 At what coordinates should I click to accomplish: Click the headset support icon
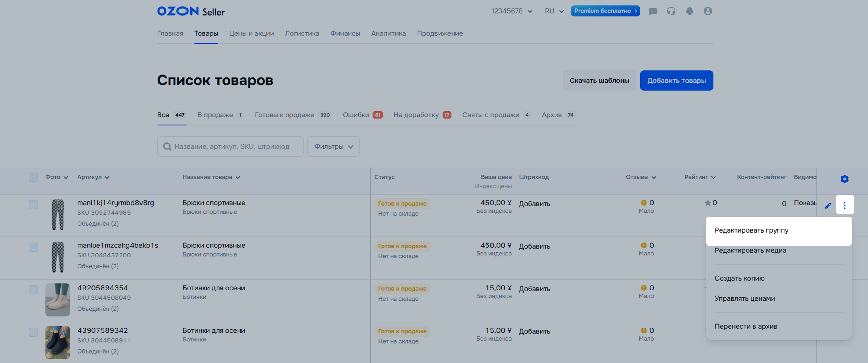(671, 11)
